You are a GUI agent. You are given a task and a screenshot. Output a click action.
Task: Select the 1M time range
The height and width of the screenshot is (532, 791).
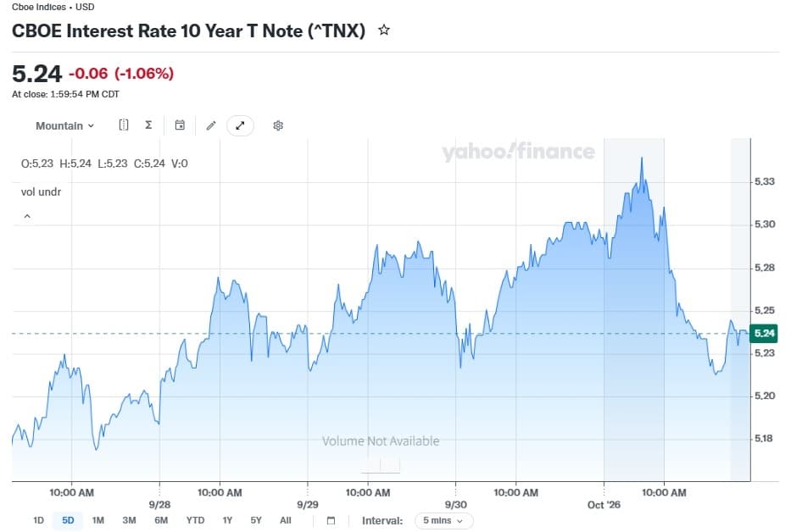coord(97,520)
